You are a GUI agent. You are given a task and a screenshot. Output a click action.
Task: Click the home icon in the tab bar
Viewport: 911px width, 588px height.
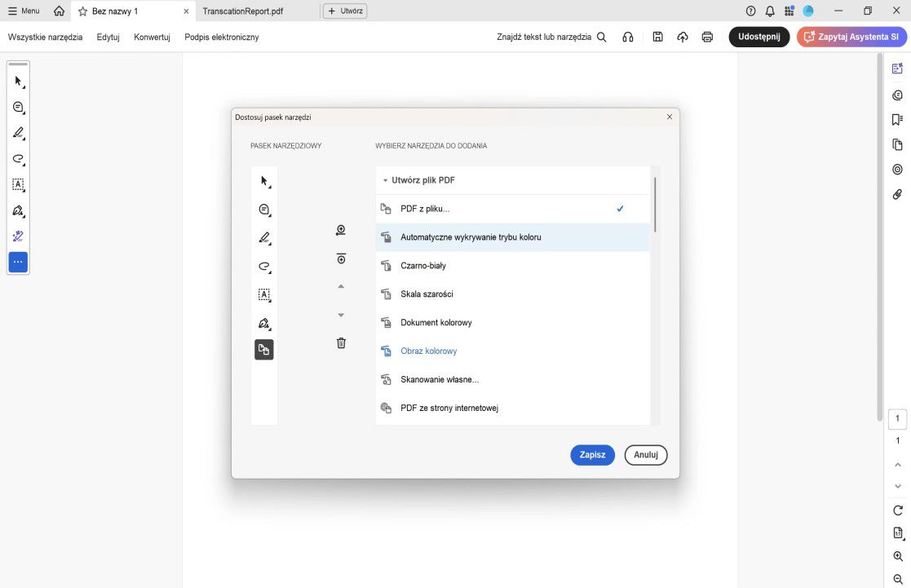click(59, 11)
